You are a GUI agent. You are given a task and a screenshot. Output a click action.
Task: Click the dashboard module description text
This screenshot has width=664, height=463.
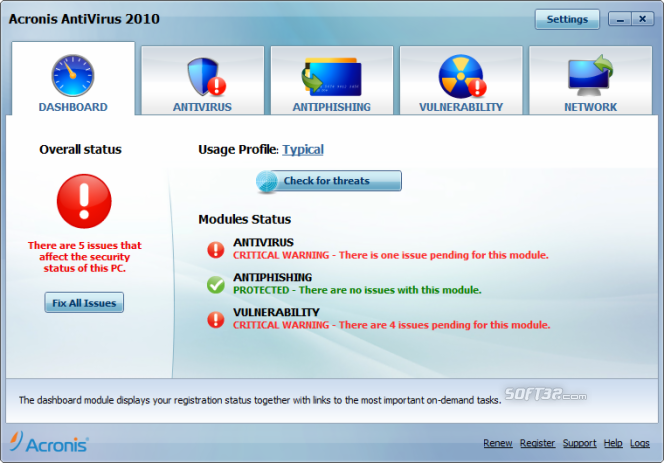(x=260, y=400)
